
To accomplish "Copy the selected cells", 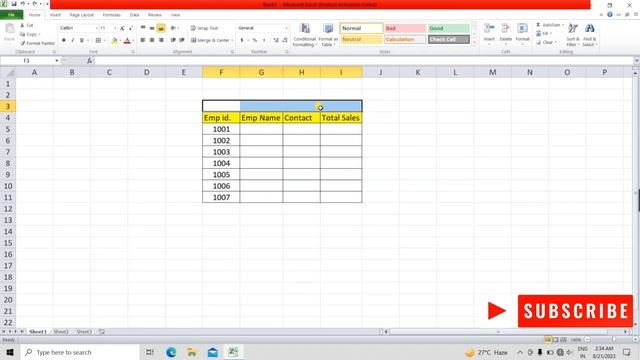I will coord(29,34).
